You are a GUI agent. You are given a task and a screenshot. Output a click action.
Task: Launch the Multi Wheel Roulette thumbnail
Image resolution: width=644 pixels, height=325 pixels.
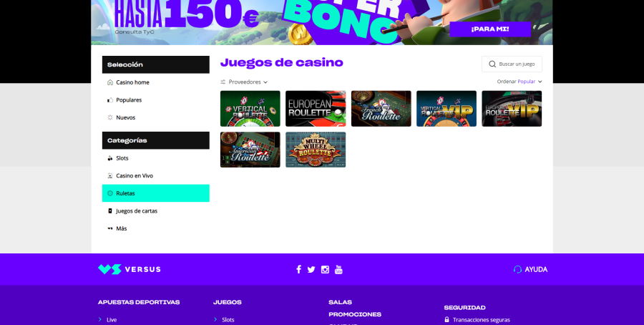(316, 150)
